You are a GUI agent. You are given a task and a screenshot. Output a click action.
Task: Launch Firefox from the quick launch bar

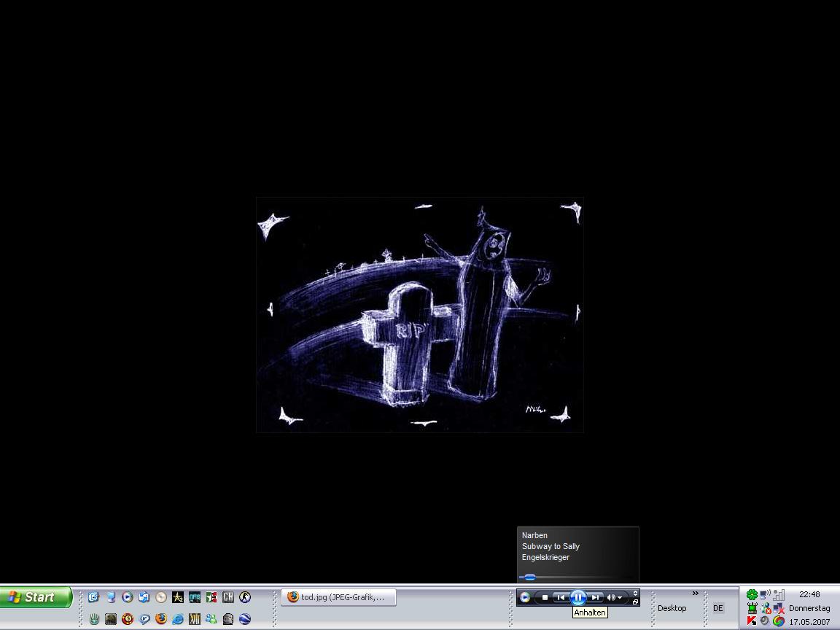161,619
